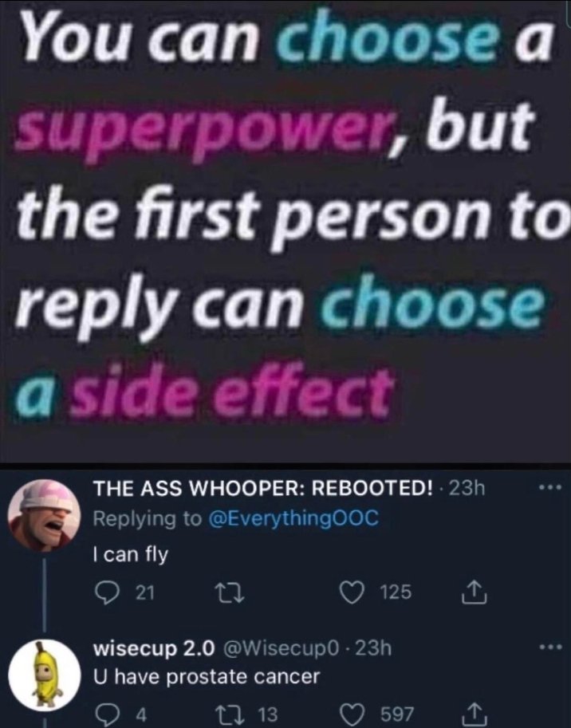Screen dimensions: 571x728
Task: Open the @EverythingOOC profile link
Action: [x=294, y=518]
